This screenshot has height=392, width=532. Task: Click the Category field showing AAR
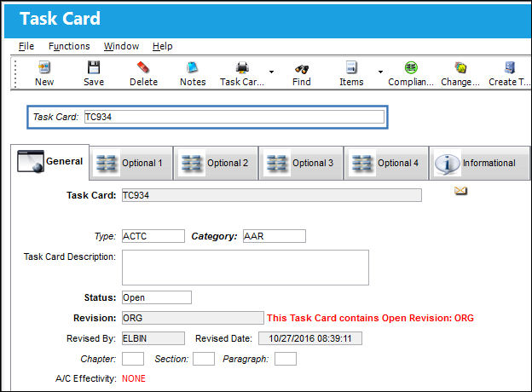[x=275, y=236]
